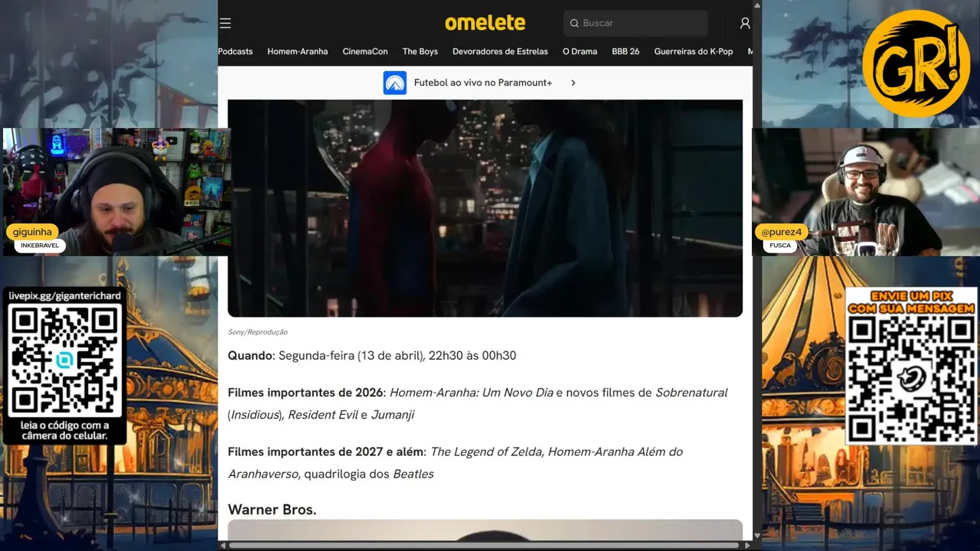
Task: Click the horizontal scrollbar right arrow
Action: pos(747,546)
